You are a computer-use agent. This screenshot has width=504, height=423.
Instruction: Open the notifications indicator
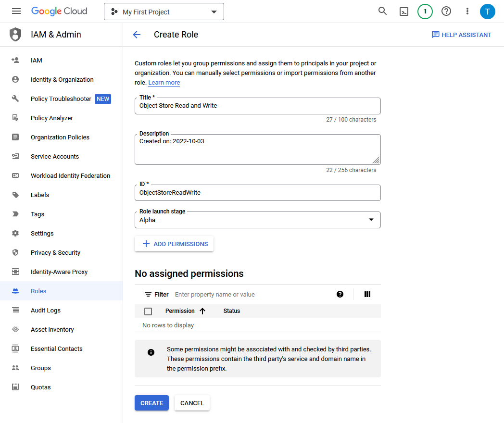pyautogui.click(x=425, y=11)
